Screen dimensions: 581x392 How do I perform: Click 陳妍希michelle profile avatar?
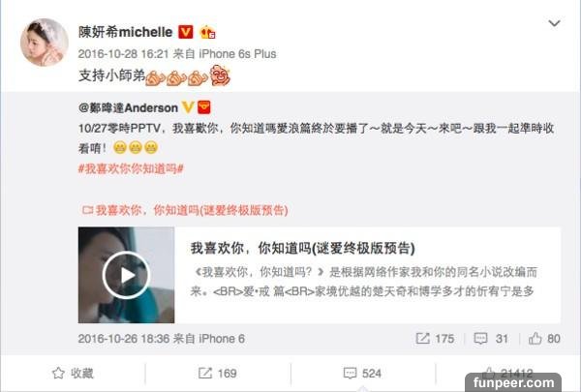pos(45,43)
